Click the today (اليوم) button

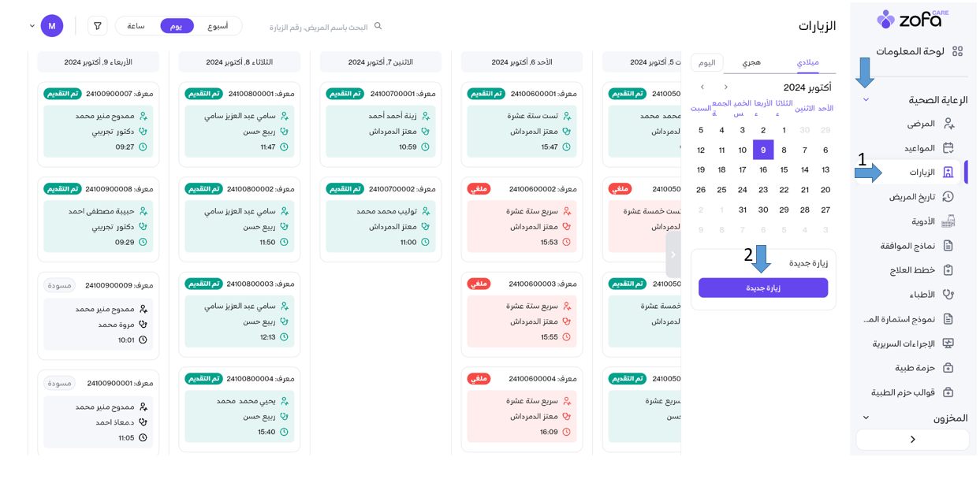pyautogui.click(x=706, y=62)
